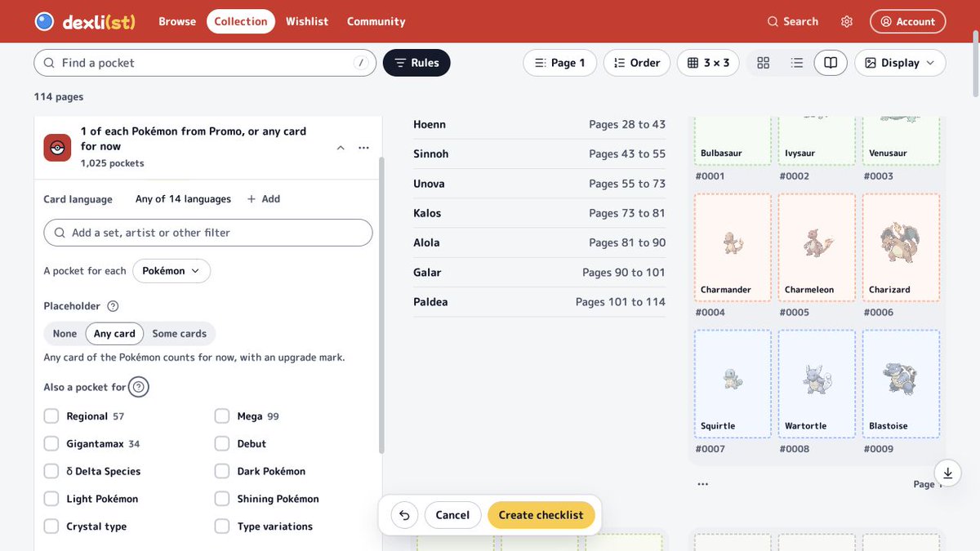This screenshot has height=551, width=980.
Task: Check the Regional checkbox
Action: [x=51, y=416]
